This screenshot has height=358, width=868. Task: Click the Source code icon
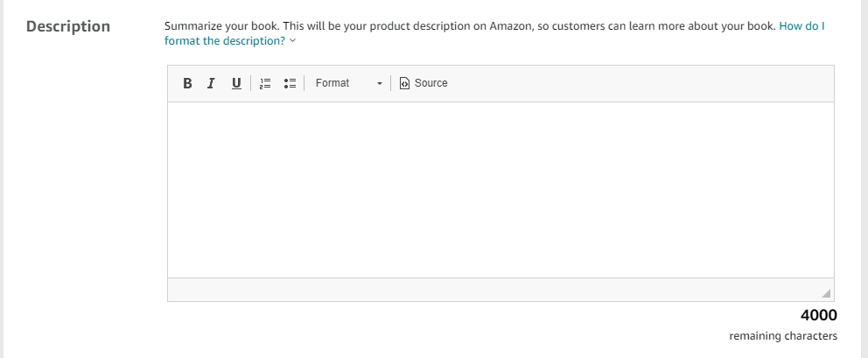(404, 83)
